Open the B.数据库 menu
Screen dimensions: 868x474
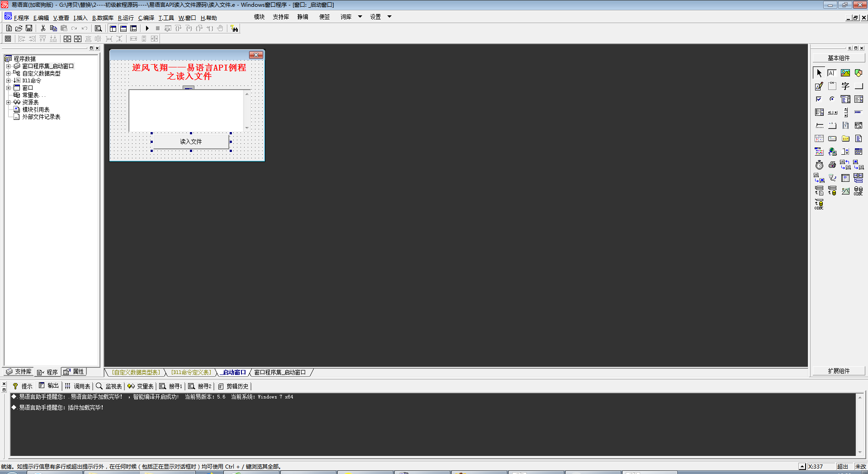click(103, 18)
